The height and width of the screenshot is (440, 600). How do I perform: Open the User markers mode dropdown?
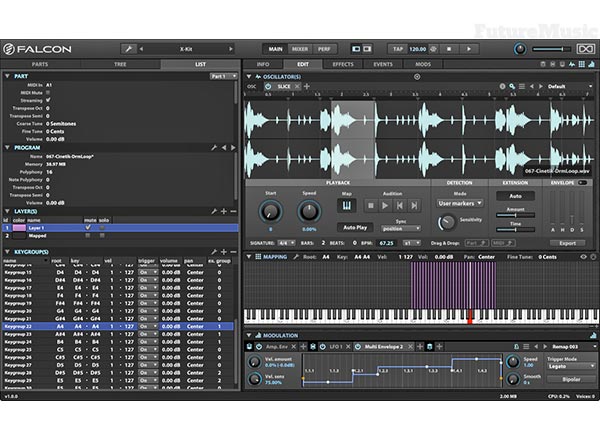(460, 203)
